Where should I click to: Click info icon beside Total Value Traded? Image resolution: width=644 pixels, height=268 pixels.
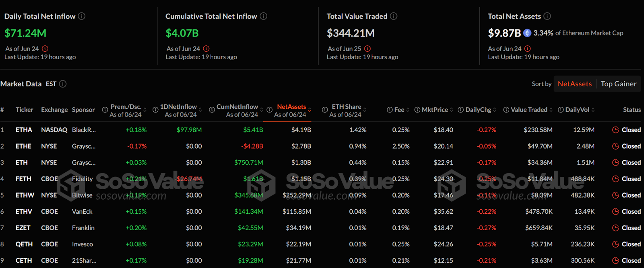[394, 16]
